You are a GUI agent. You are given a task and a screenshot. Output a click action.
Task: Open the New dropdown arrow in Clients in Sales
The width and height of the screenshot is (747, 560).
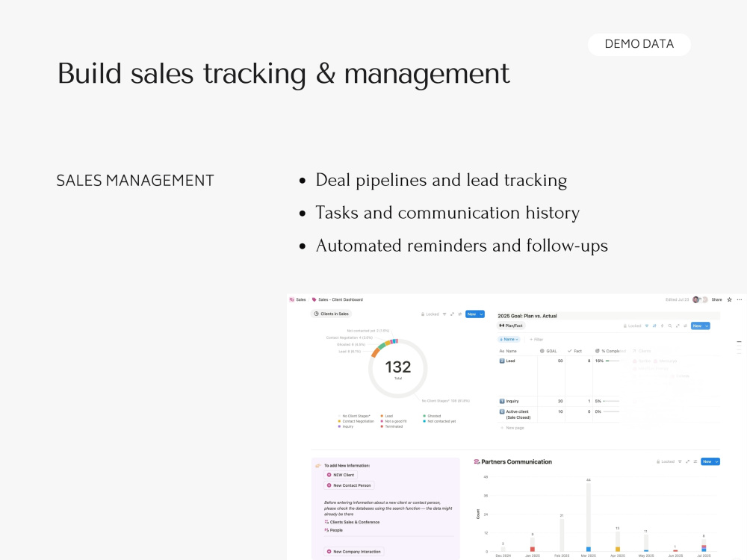pos(482,314)
